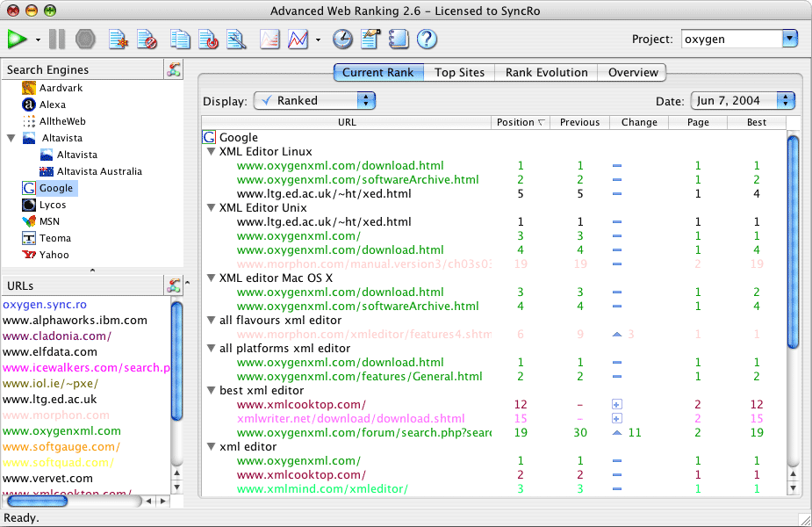812x527 pixels.
Task: Collapse the Altavista group triangle
Action: click(11, 138)
